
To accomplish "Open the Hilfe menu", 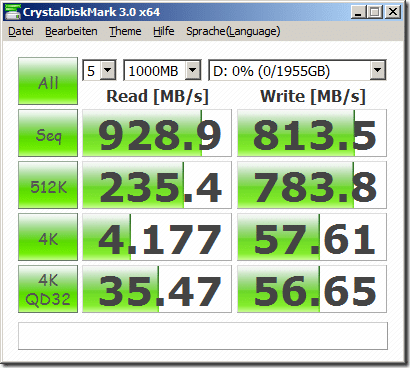I will 164,31.
